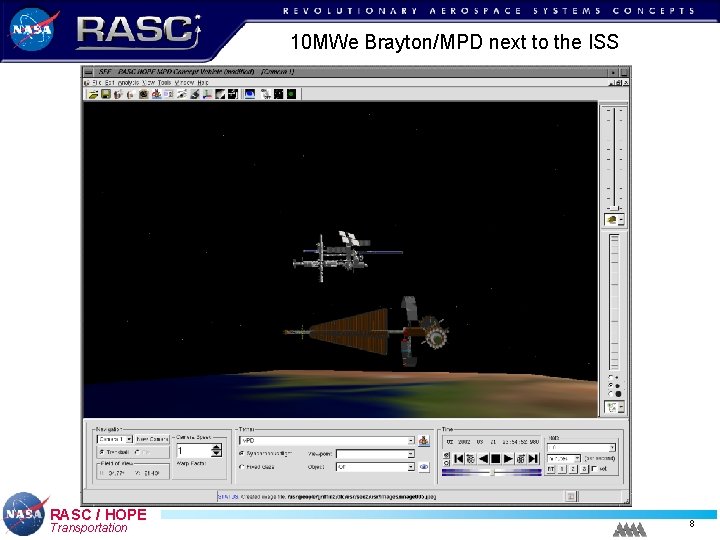This screenshot has height=540, width=720.
Task: Click the rate preset 1 button
Action: (x=562, y=469)
